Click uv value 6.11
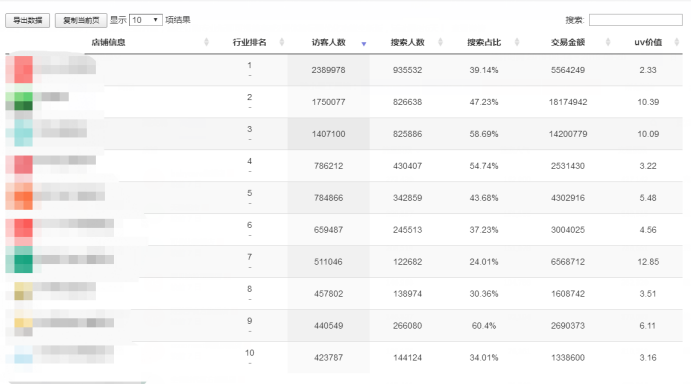Viewport: 691px width, 385px height. (x=648, y=326)
